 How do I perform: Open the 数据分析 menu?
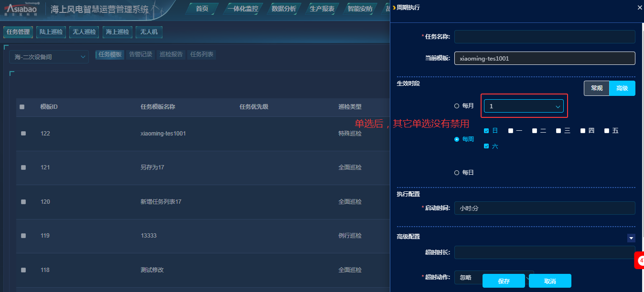point(283,9)
